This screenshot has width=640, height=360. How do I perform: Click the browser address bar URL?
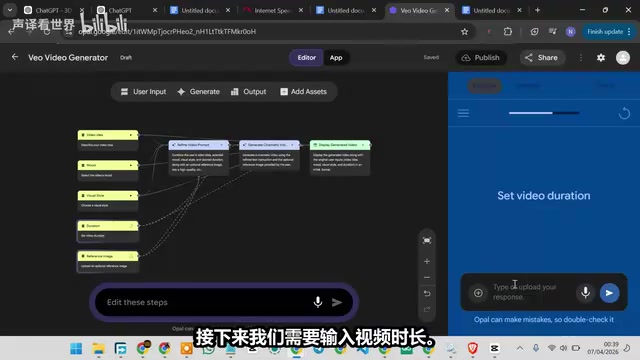(167, 31)
